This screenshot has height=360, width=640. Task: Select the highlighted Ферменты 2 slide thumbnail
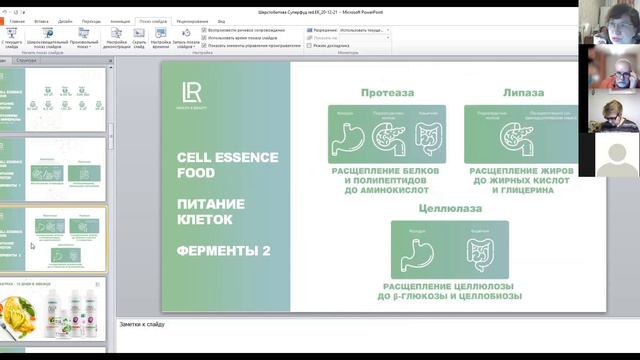[x=53, y=239]
